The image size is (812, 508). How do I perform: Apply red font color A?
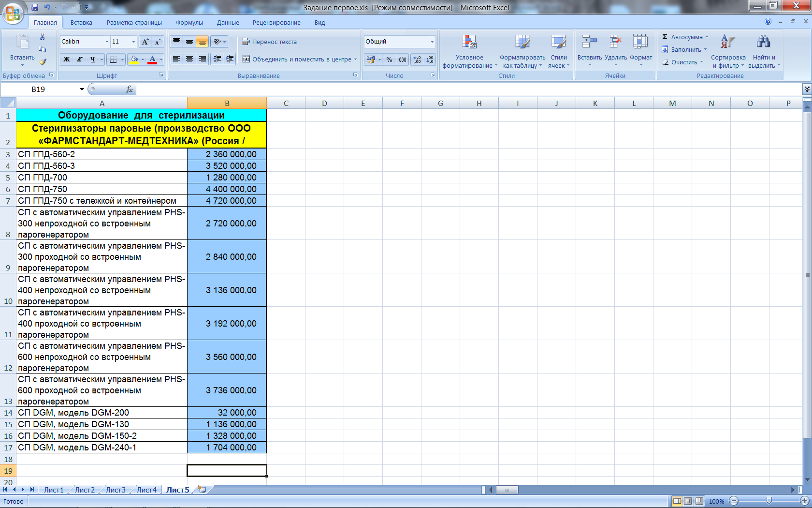[152, 60]
